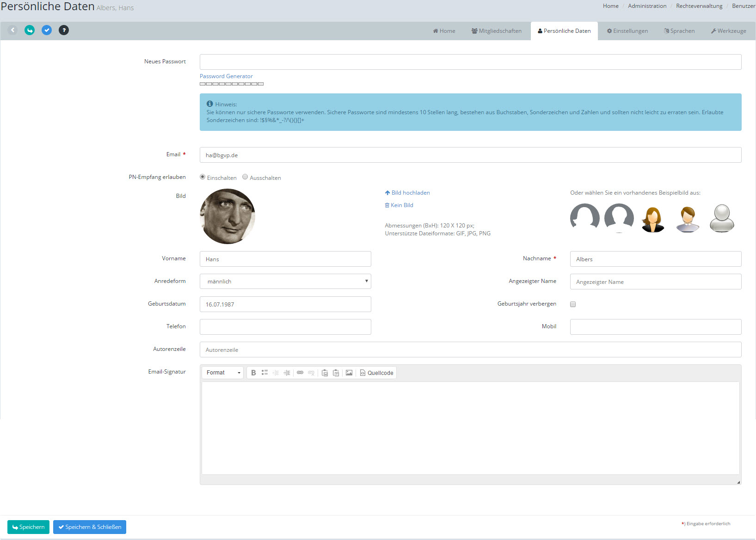Click the Password Generator link

(x=226, y=76)
